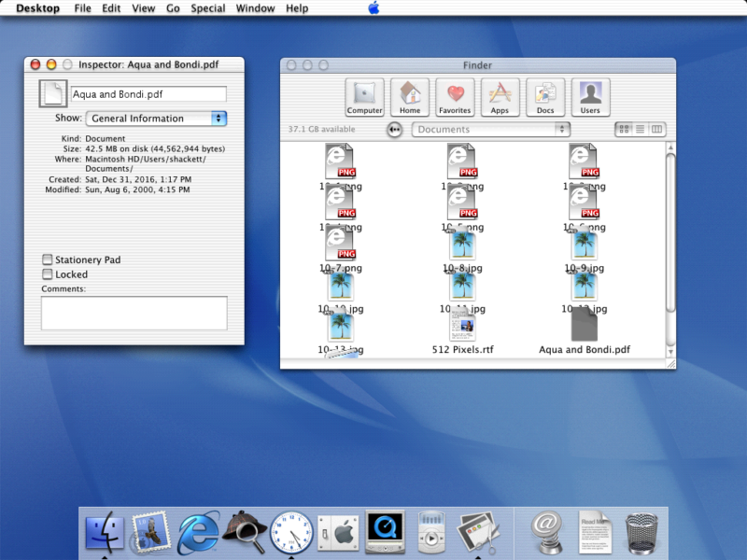
Task: Open QuickTime Player in the Dock
Action: pos(384,532)
